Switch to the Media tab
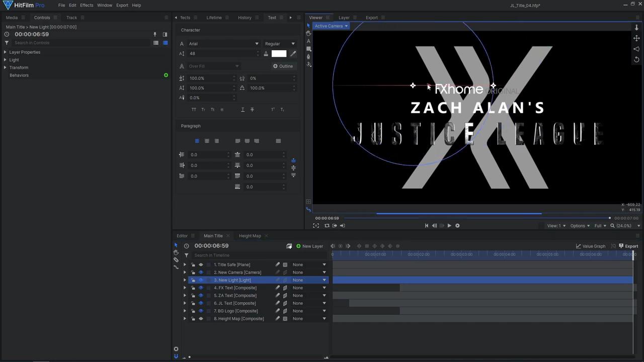 pos(12,18)
